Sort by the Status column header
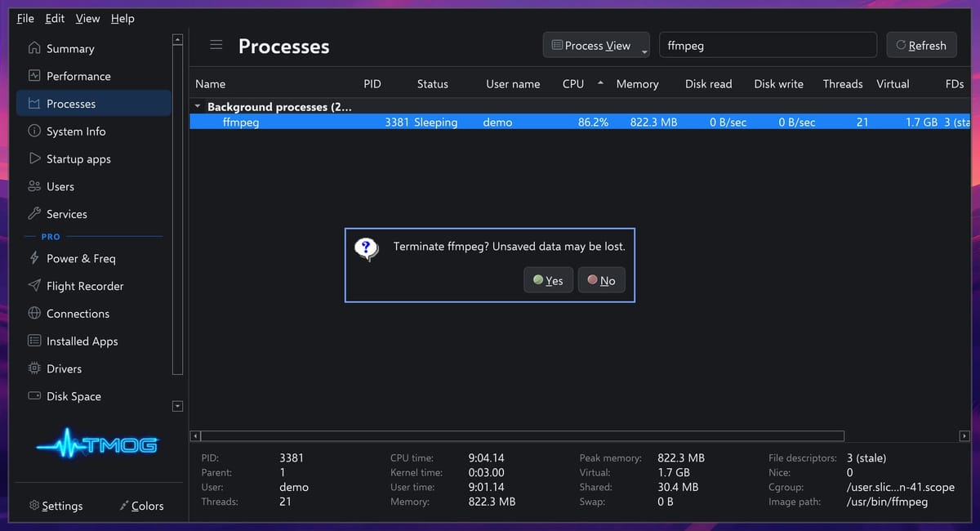Screen dimensions: 980x531 point(432,83)
